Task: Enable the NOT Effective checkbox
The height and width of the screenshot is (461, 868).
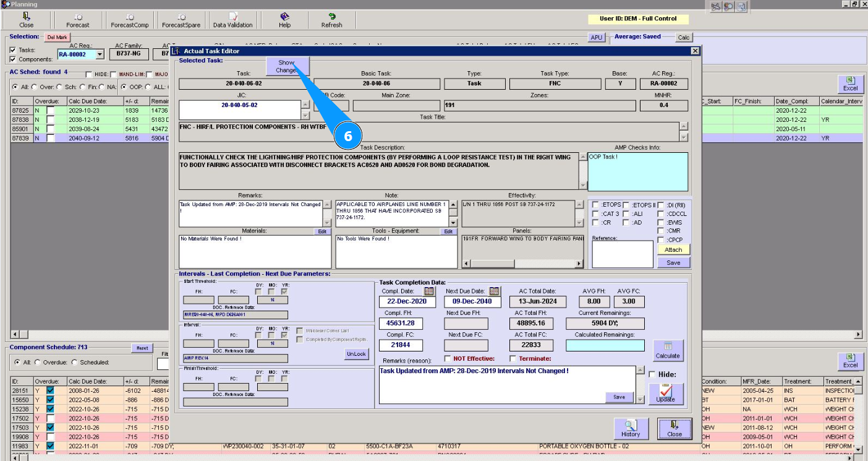Action: pos(448,359)
